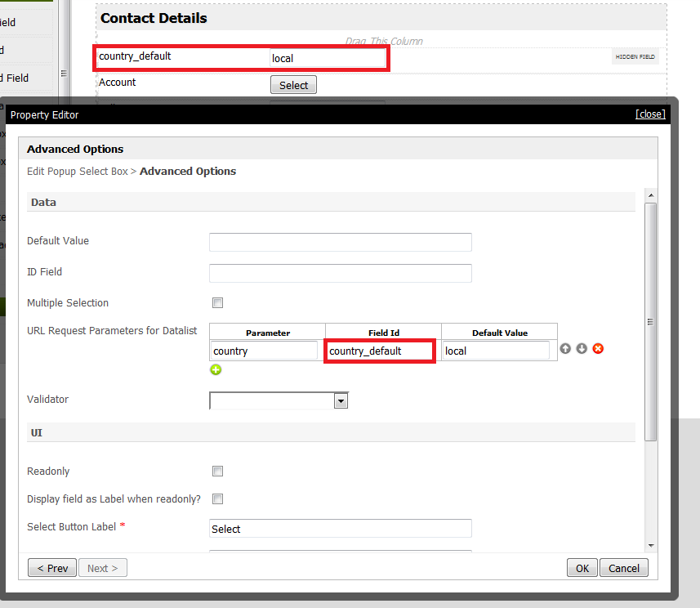Click the Drag This Column handle text

[x=384, y=41]
